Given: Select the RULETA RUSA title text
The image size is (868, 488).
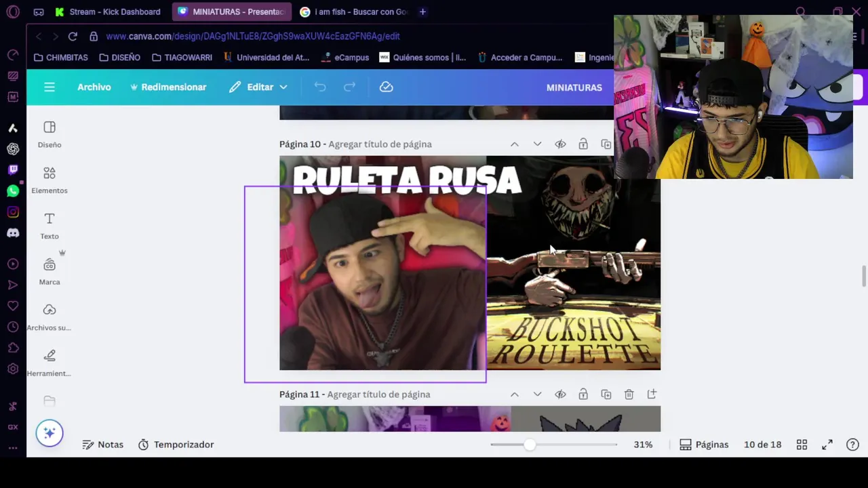Looking at the screenshot, I should tap(407, 180).
